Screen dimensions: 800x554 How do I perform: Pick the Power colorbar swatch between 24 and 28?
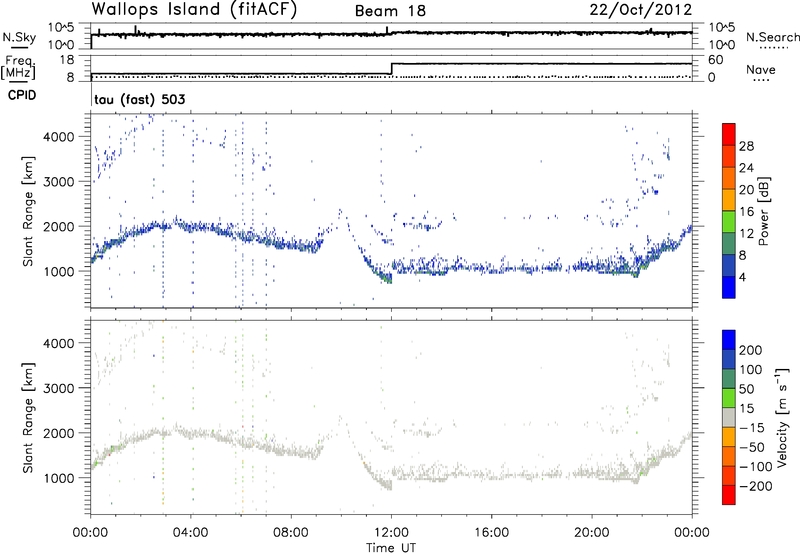(729, 156)
